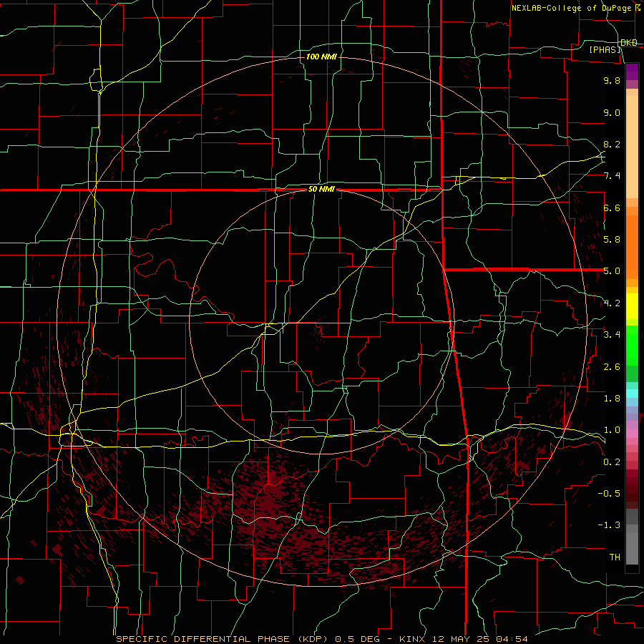Image resolution: width=644 pixels, height=644 pixels.
Task: Click the 4.2 legend value
Action: tap(612, 303)
